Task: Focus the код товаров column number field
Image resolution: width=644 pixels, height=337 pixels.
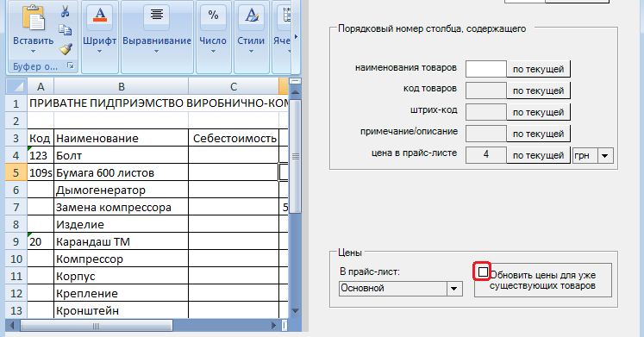Action: [x=486, y=90]
